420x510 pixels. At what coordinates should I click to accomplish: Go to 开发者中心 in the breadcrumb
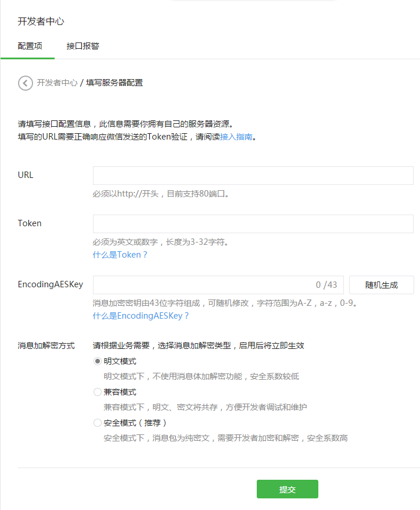[57, 83]
